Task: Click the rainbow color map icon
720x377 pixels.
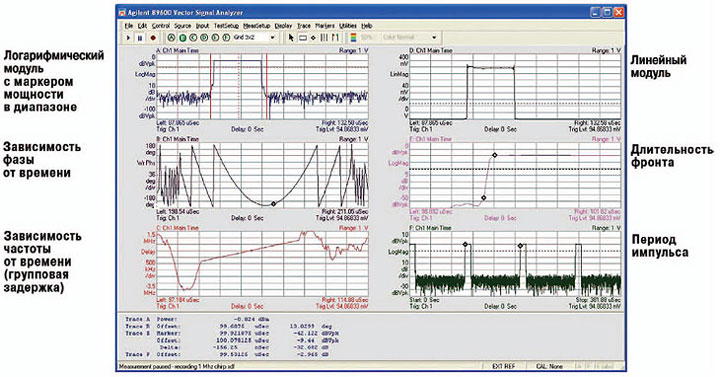Action: tap(353, 38)
